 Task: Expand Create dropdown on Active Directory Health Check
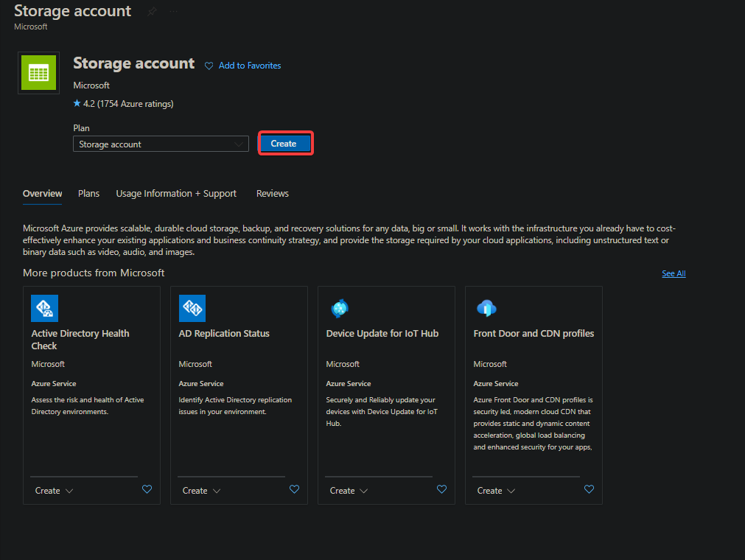55,491
